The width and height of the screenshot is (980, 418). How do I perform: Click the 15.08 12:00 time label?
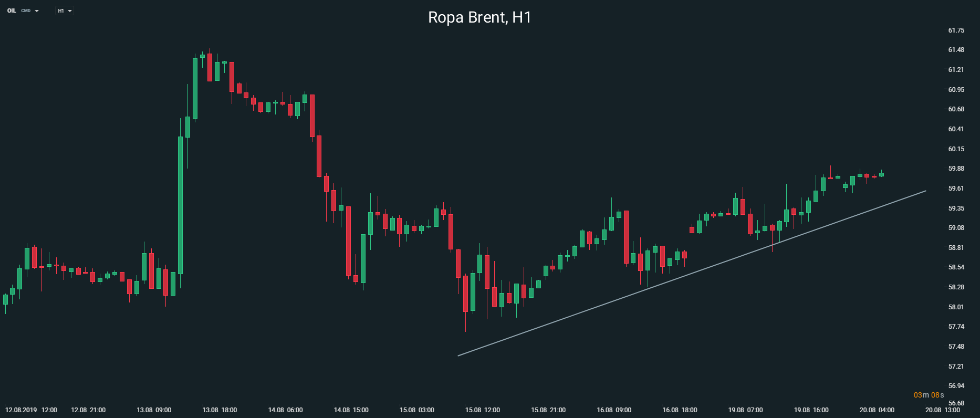[x=483, y=410]
